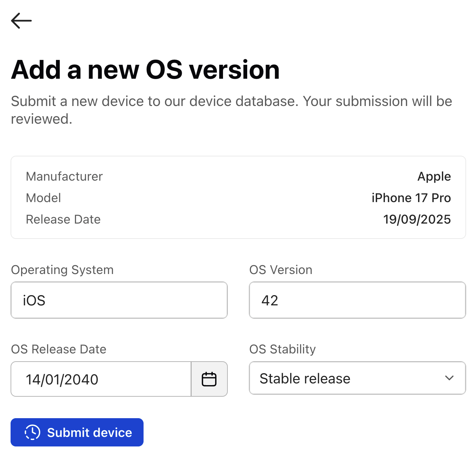Click the submission review description text
Screen dimensions: 476x456
(232, 110)
